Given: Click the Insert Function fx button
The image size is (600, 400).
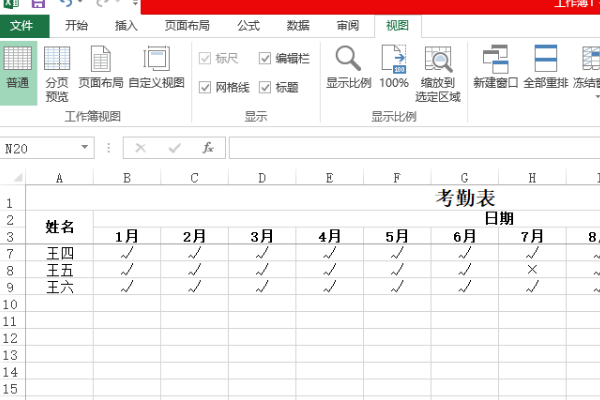Looking at the screenshot, I should pos(208,148).
